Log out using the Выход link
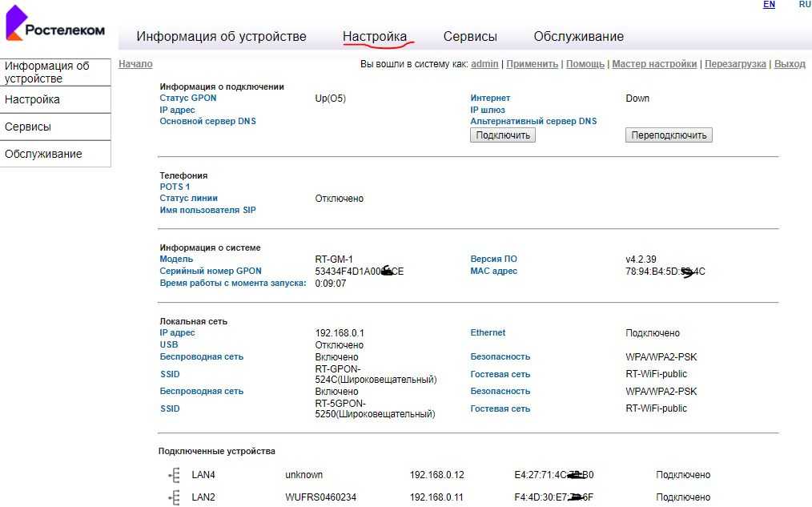This screenshot has width=812, height=507. (x=790, y=64)
